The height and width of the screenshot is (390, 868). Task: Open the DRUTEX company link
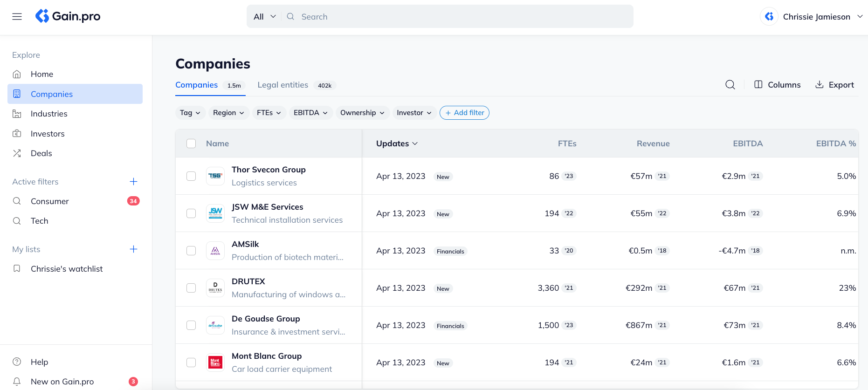coord(248,281)
